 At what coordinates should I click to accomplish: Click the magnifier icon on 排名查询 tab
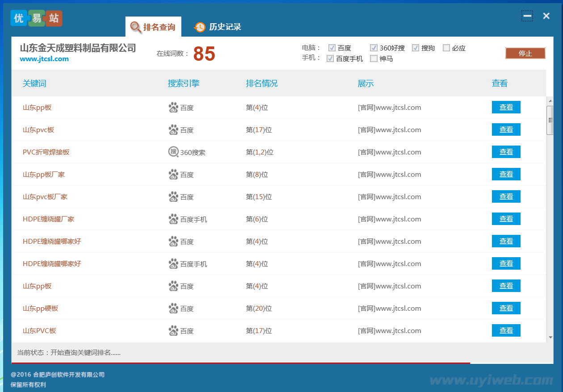coord(136,28)
